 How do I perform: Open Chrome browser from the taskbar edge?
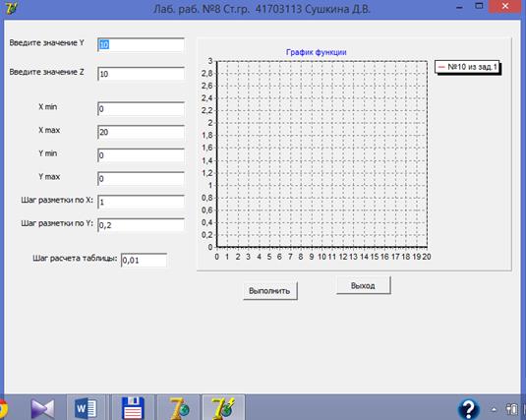3,408
